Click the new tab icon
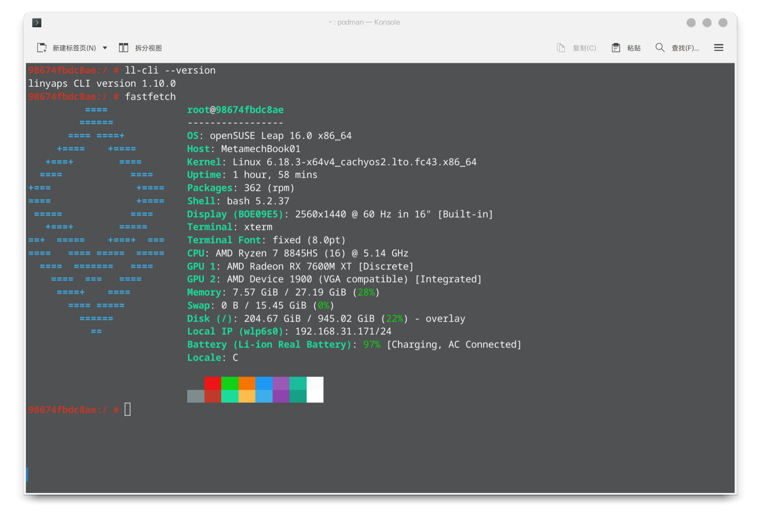The height and width of the screenshot is (532, 761). pos(42,48)
